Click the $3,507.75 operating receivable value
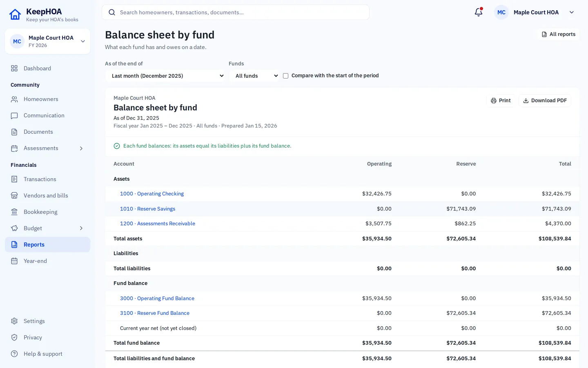The image size is (588, 368). [x=379, y=224]
